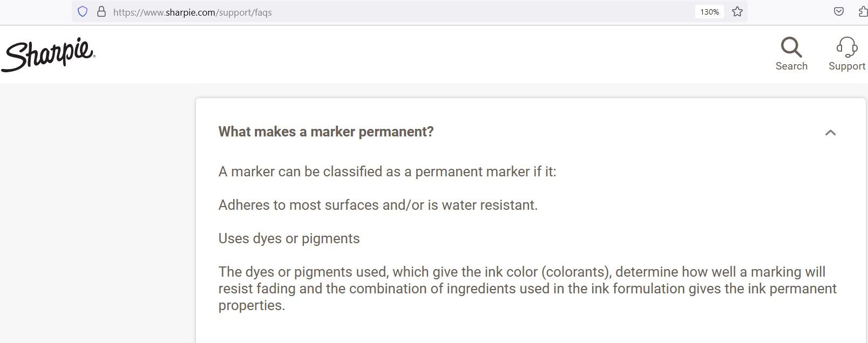Open the Search magnifying glass icon
The width and height of the screenshot is (868, 343).
tap(791, 47)
